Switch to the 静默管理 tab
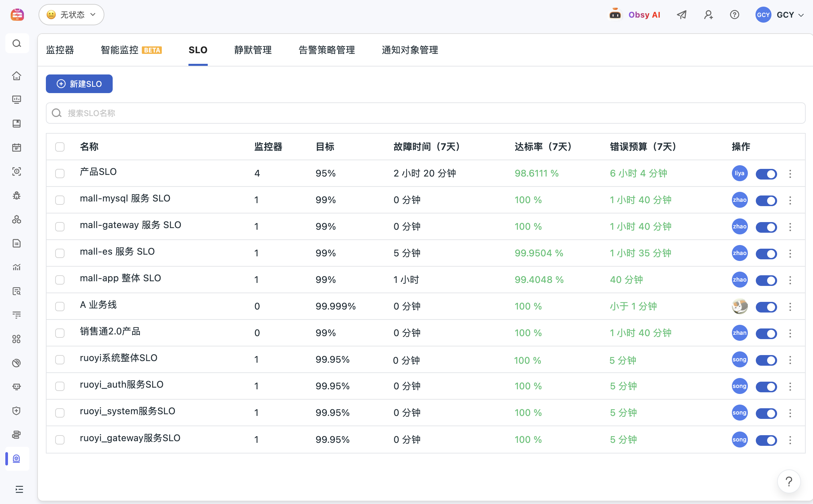Screen dimensions: 813x504 (253, 50)
